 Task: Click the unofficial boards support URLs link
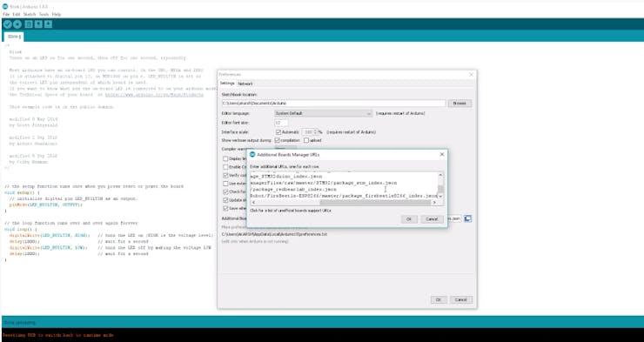(291, 211)
